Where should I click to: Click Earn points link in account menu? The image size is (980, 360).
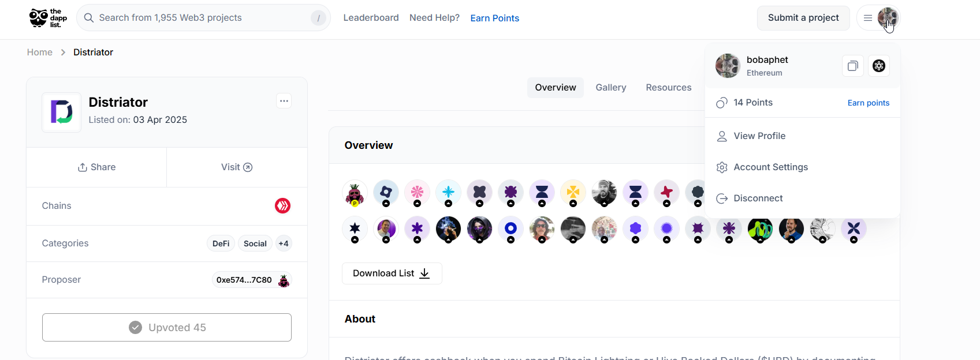pyautogui.click(x=869, y=103)
